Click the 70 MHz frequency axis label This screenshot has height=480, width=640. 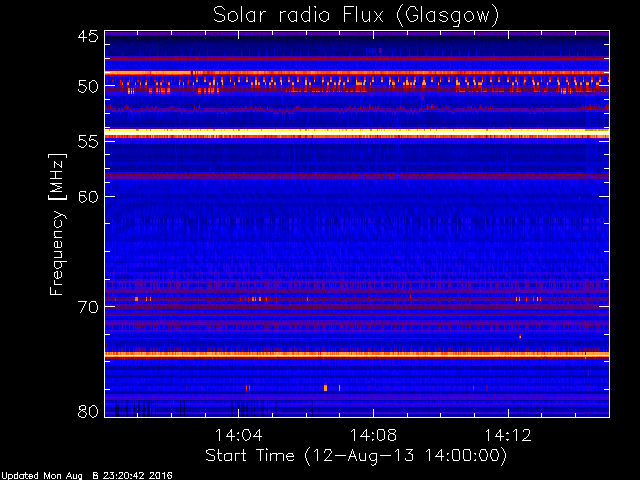pos(88,307)
